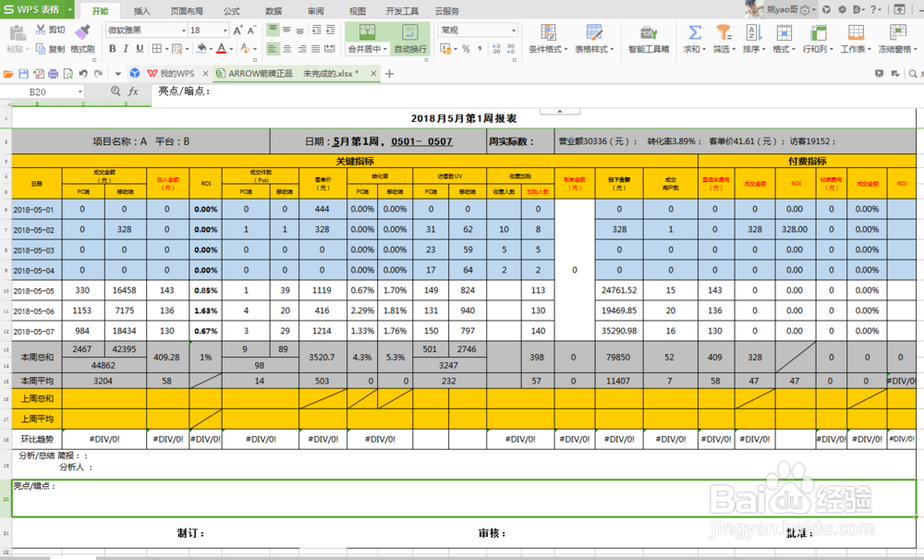Switch to the 公式 (Formulas) tab

(232, 10)
